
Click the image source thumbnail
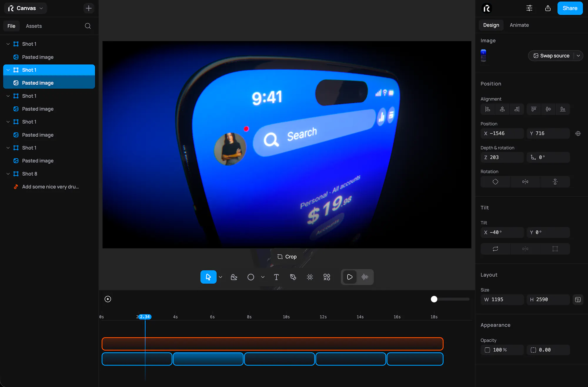[483, 56]
